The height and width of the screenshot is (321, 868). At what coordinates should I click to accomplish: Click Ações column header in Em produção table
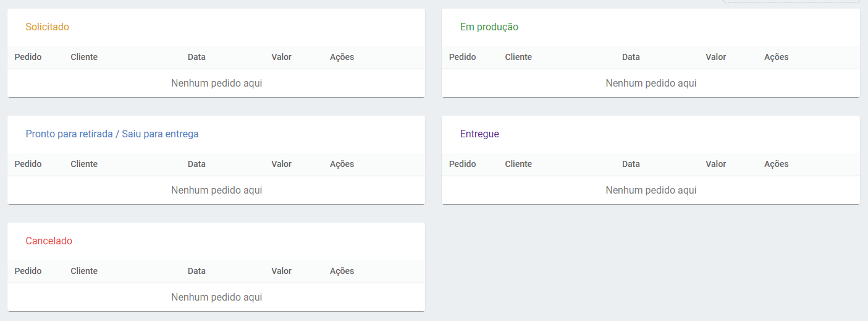776,58
